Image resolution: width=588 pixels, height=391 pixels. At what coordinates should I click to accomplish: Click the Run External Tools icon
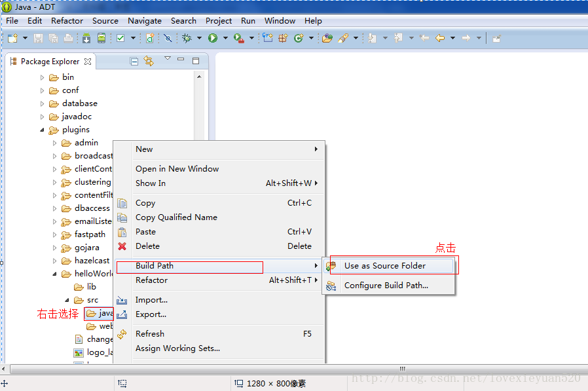pos(239,38)
